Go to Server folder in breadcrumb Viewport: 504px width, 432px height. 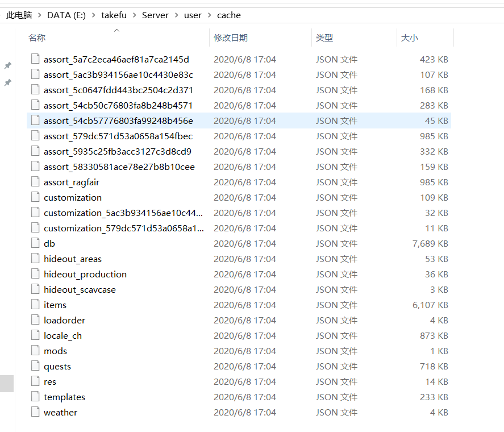(x=155, y=15)
